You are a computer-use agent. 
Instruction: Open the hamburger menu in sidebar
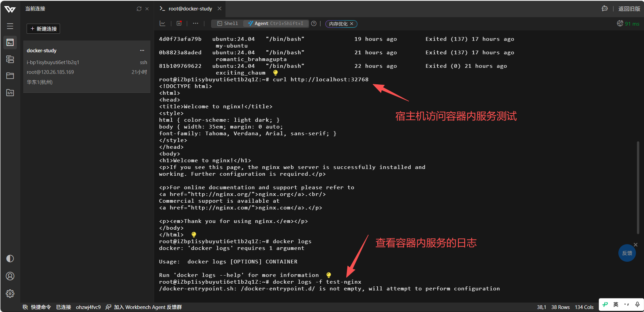tap(10, 26)
